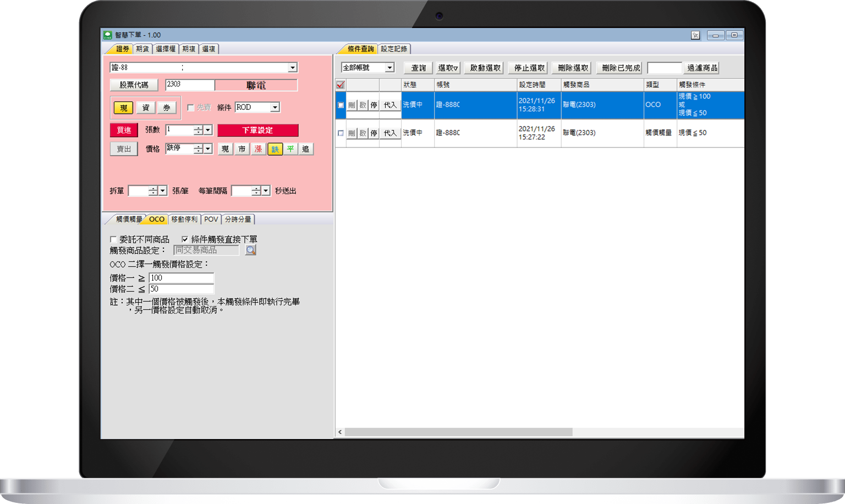The image size is (845, 504).
Task: Click the stock code field showing 2303
Action: [x=190, y=85]
